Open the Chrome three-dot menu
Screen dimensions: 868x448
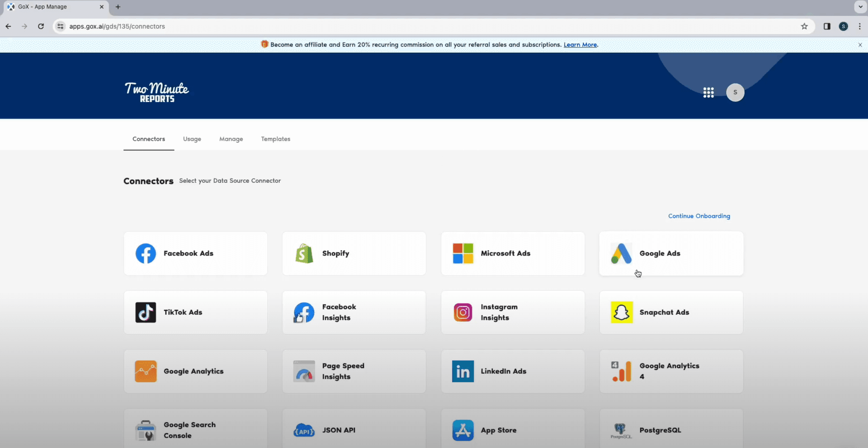pos(860,26)
